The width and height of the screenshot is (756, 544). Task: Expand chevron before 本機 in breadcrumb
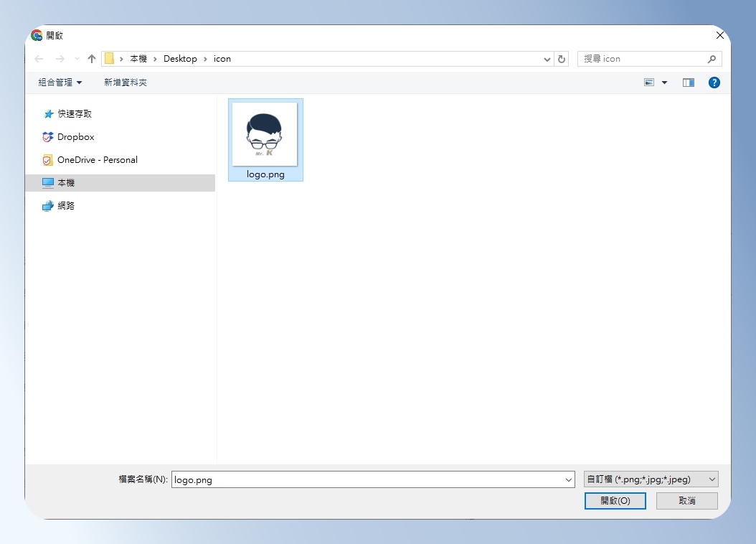(121, 59)
